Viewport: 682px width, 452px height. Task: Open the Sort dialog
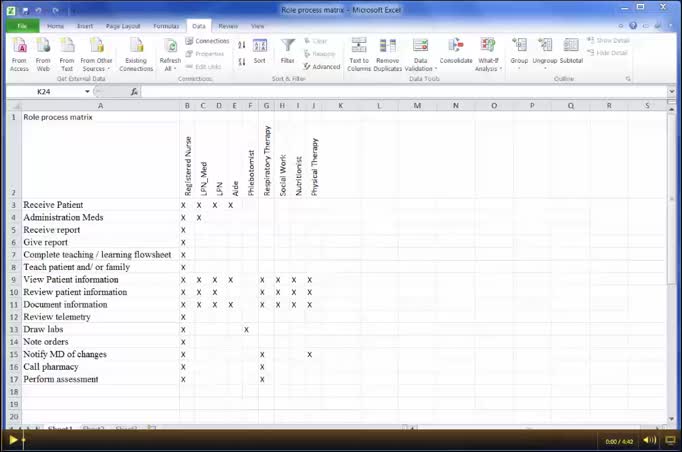point(260,51)
